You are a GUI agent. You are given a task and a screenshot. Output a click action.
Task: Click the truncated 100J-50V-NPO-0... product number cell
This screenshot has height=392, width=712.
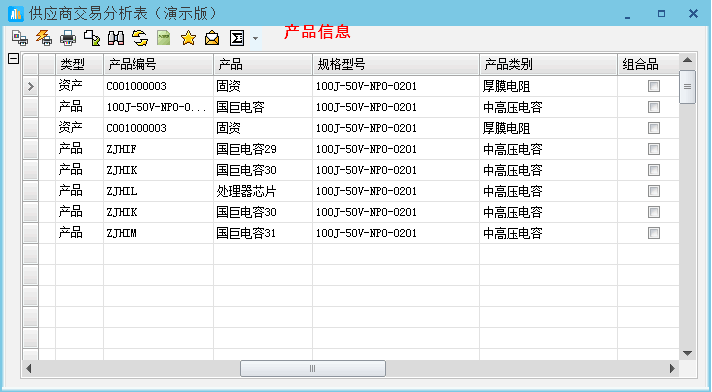pyautogui.click(x=158, y=107)
